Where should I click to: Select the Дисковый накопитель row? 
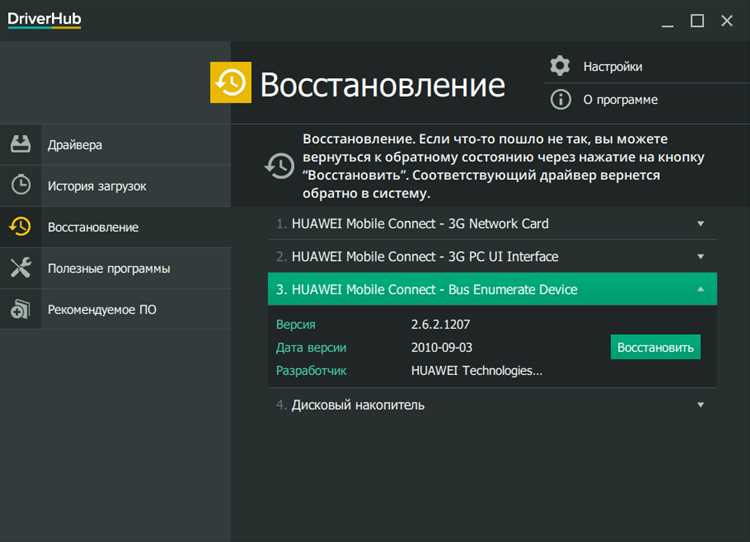(492, 405)
